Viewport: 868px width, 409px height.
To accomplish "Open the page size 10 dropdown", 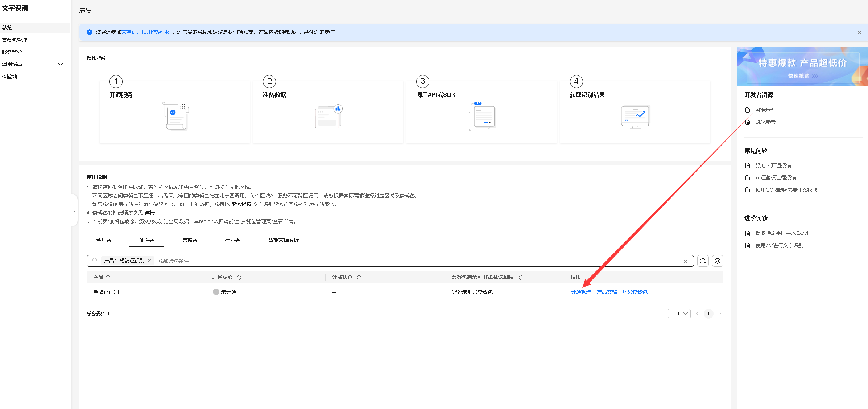I will [679, 314].
